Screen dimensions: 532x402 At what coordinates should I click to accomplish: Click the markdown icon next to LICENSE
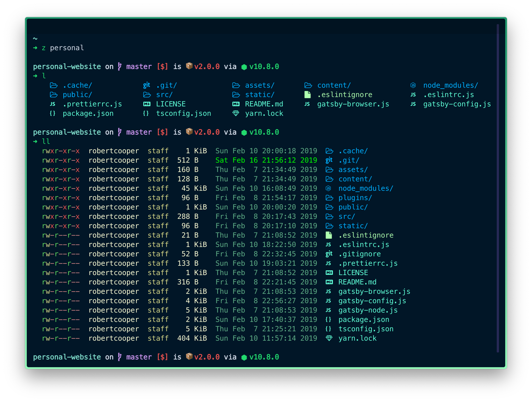pyautogui.click(x=146, y=104)
